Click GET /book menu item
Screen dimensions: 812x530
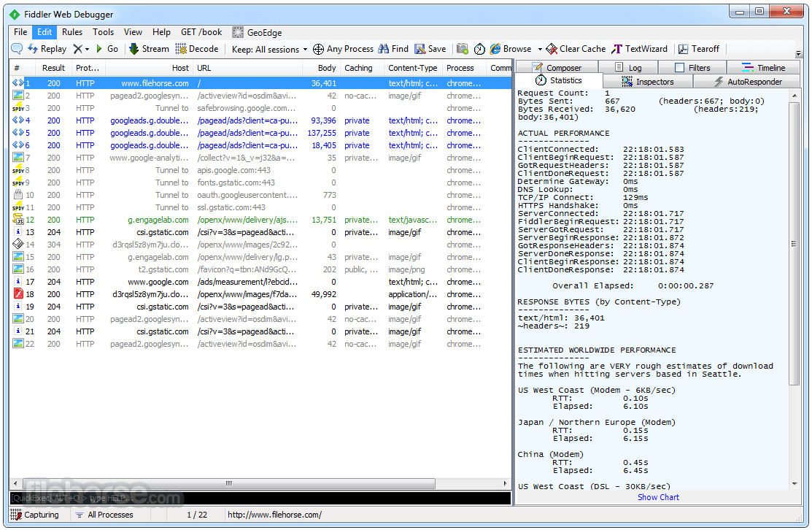201,32
